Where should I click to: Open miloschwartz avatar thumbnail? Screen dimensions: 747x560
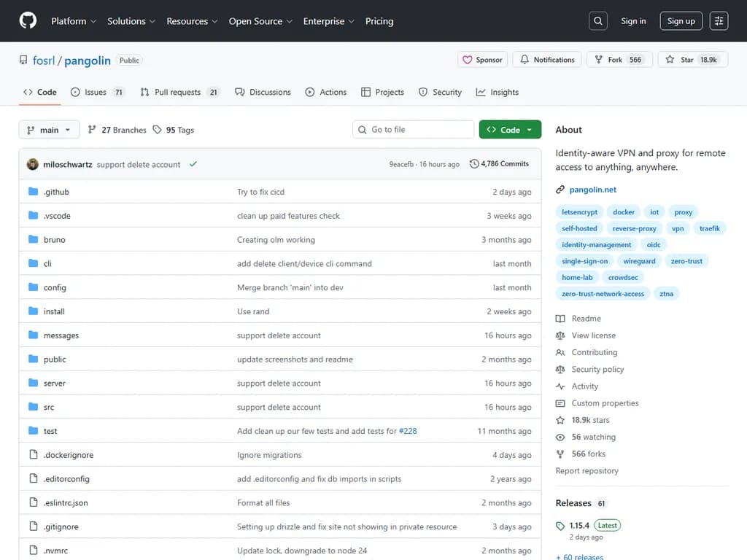click(33, 164)
